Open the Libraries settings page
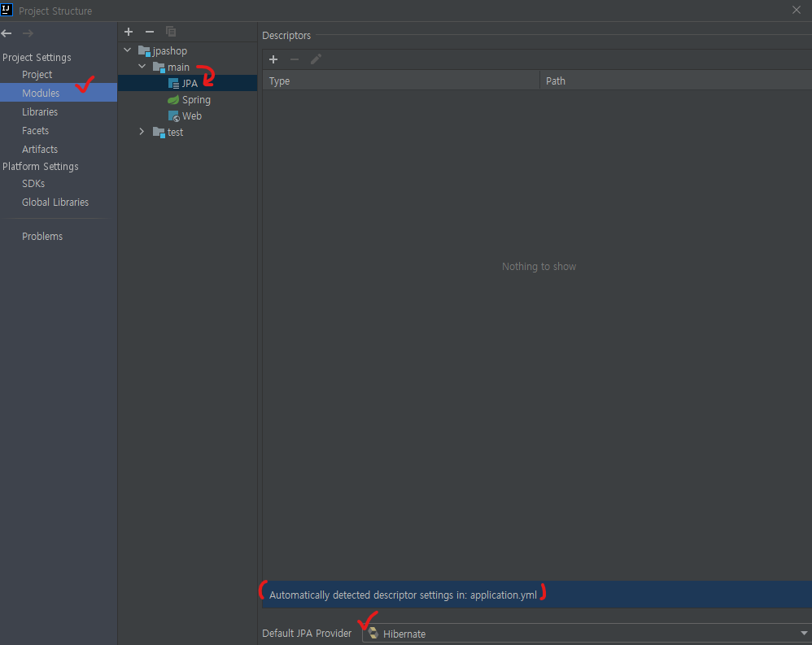 coord(40,111)
